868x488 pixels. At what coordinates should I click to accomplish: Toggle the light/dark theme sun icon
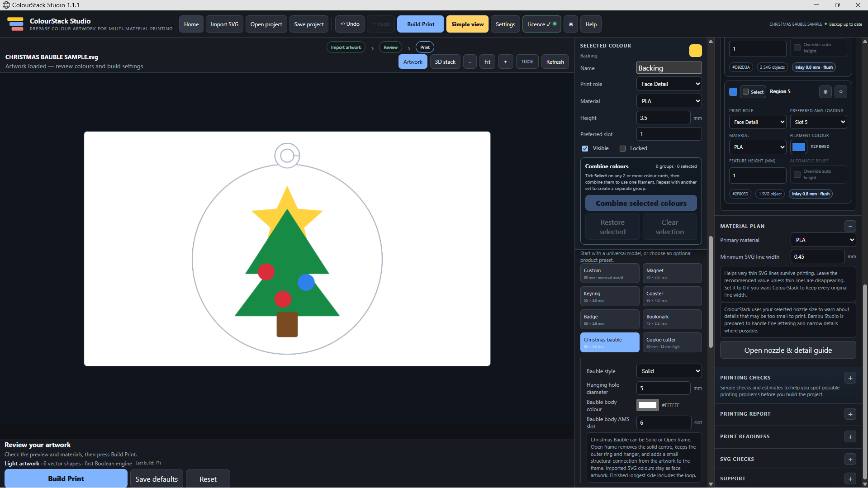[571, 24]
